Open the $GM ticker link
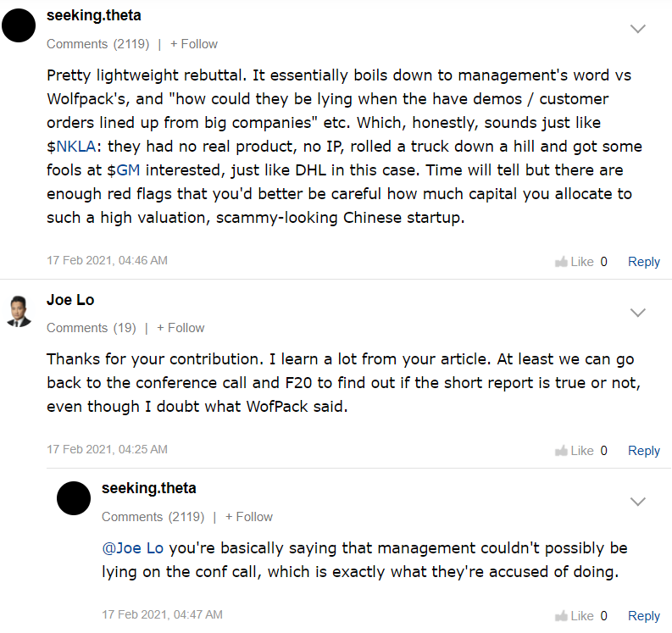 point(124,169)
